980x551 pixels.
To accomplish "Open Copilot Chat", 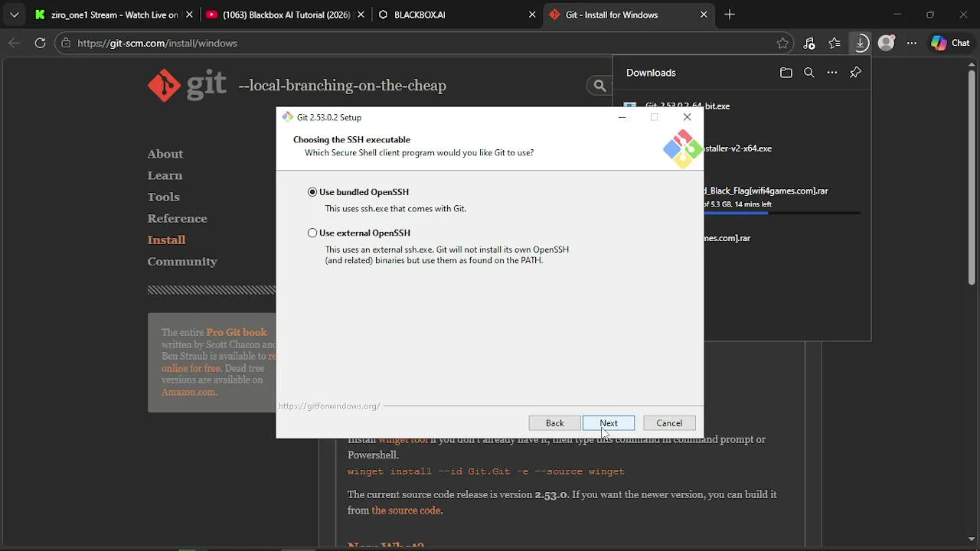I will click(x=950, y=43).
